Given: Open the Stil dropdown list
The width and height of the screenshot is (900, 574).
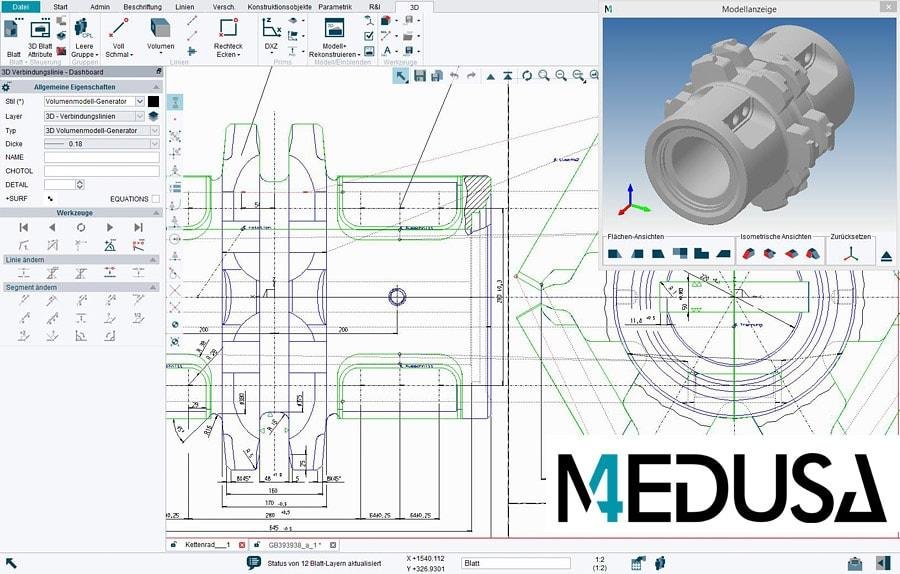Looking at the screenshot, I should (x=140, y=101).
